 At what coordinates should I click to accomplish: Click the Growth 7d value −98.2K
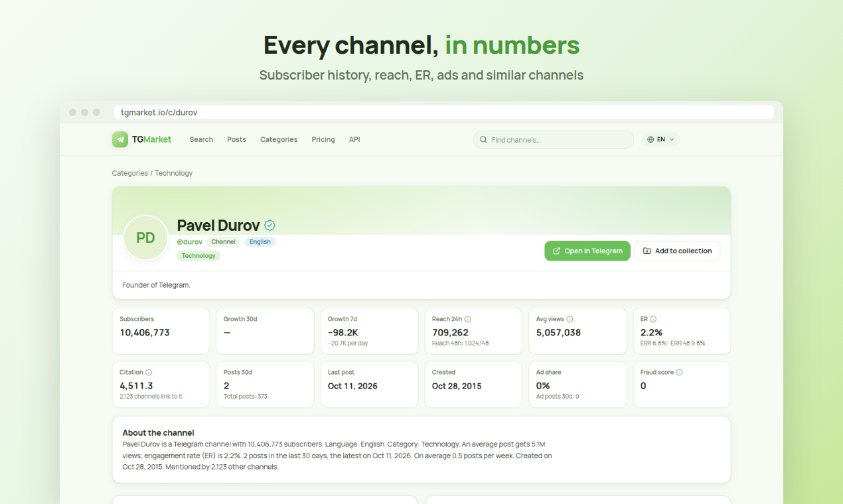(x=344, y=332)
